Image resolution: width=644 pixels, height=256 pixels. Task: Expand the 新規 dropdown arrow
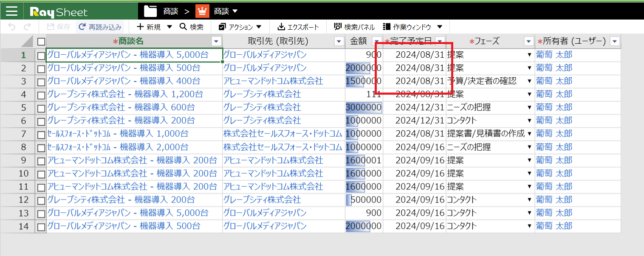(x=169, y=27)
